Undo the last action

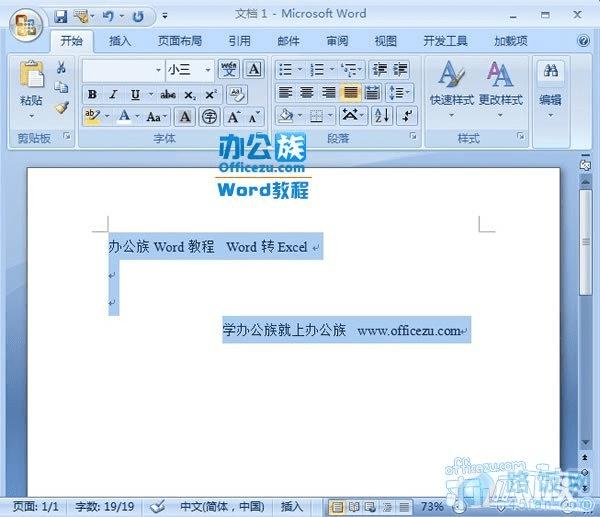click(108, 16)
